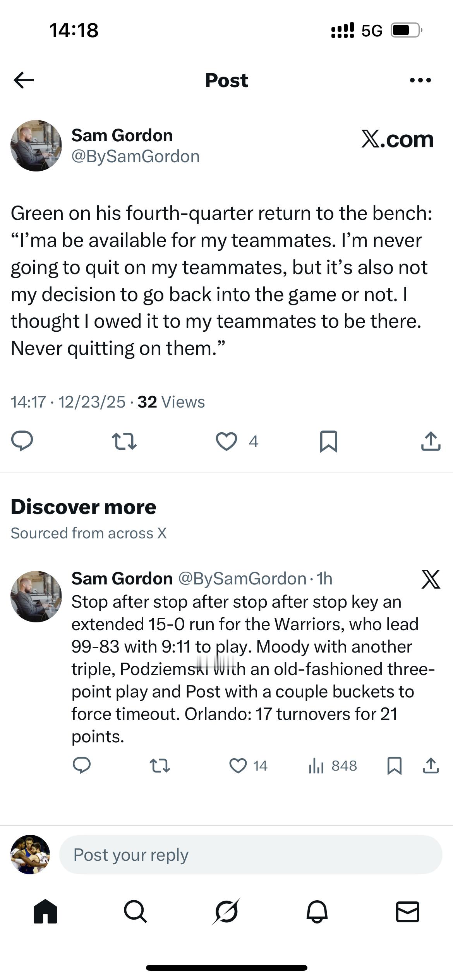Image resolution: width=453 pixels, height=980 pixels.
Task: Repost the Warriors 15-0 run post
Action: tap(160, 766)
